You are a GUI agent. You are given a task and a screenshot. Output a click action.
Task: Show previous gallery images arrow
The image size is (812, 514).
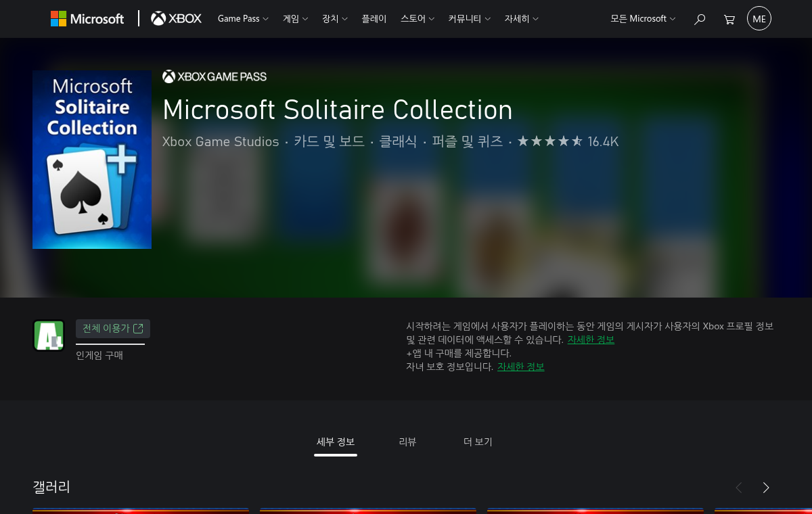pos(739,488)
